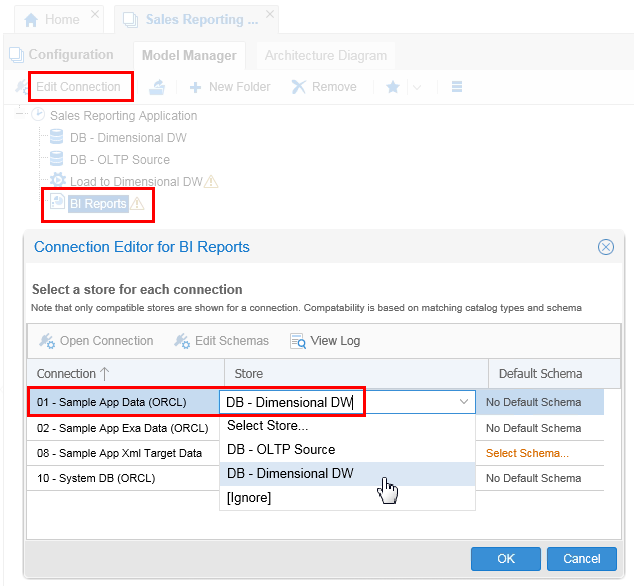634x586 pixels.
Task: Click the warning icon next to BI Reports
Action: [137, 204]
